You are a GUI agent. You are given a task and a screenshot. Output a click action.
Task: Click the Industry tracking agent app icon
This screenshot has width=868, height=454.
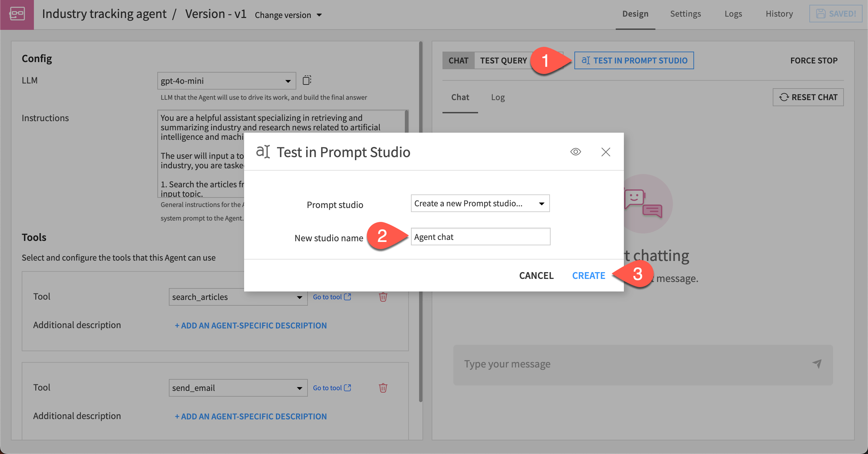(17, 14)
